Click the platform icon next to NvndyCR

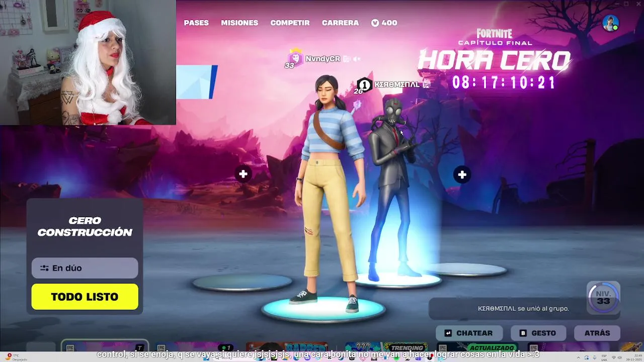click(x=347, y=59)
